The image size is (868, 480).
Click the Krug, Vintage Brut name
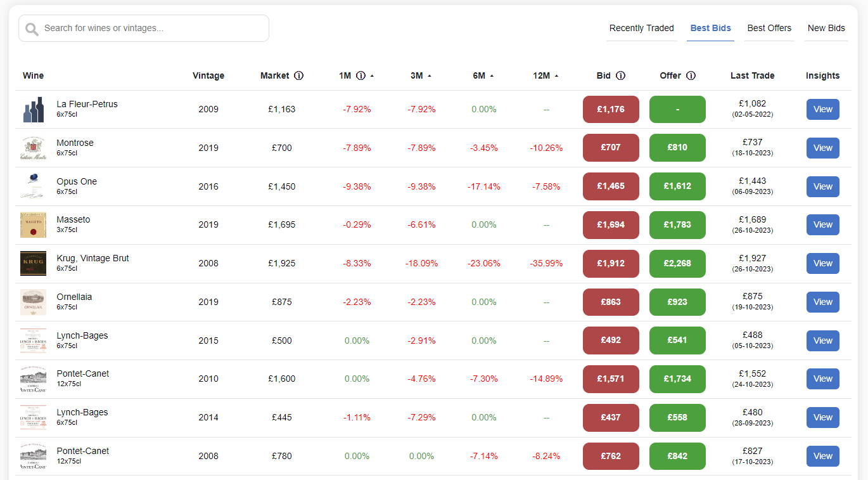[x=93, y=258]
